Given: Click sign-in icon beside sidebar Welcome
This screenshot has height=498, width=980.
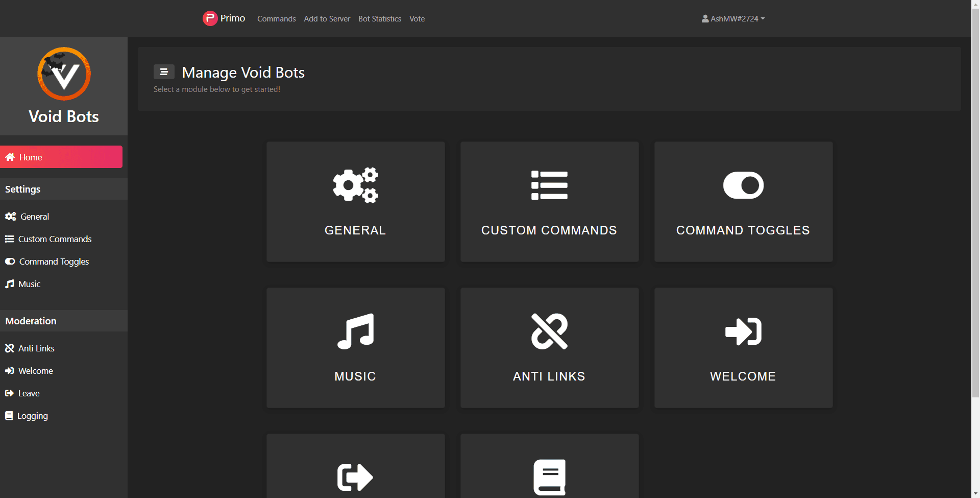Looking at the screenshot, I should (9, 371).
